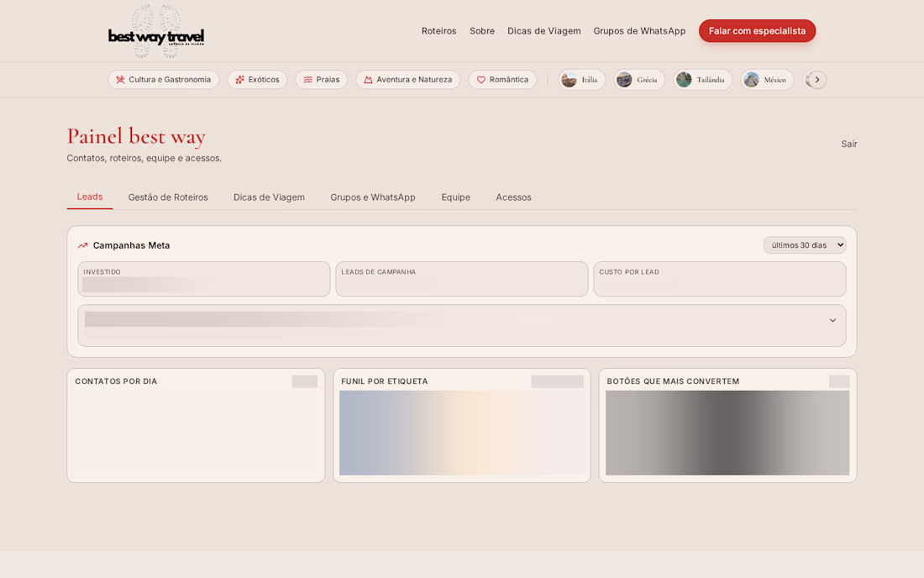Open the Sobre navigation link
The height and width of the screenshot is (578, 924).
482,30
